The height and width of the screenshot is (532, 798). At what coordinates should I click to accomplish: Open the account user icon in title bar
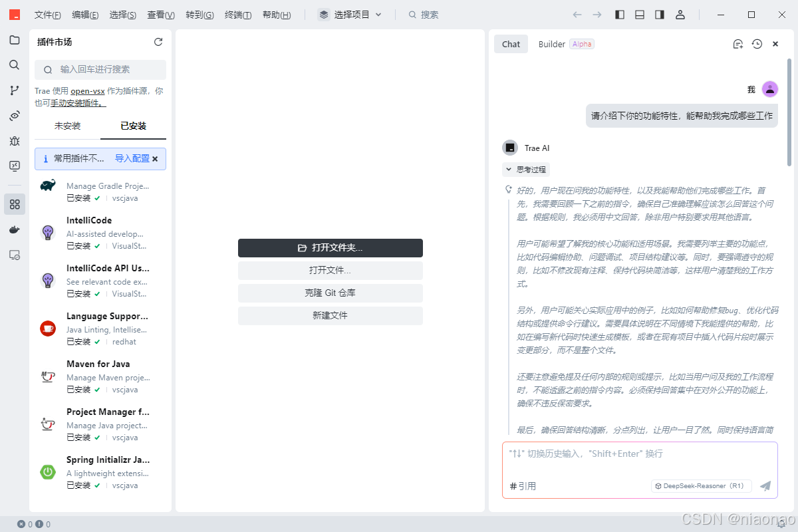(680, 15)
